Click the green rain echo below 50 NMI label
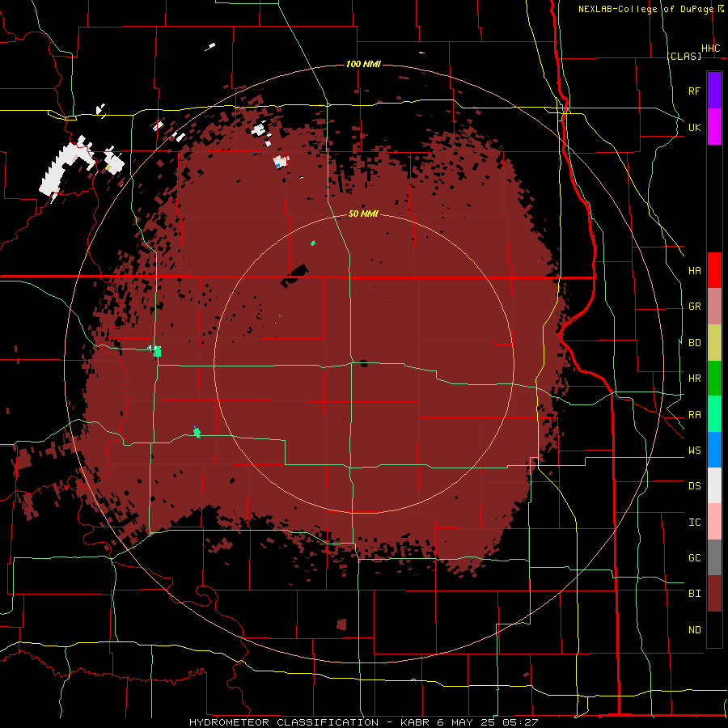The width and height of the screenshot is (728, 728). 313,243
